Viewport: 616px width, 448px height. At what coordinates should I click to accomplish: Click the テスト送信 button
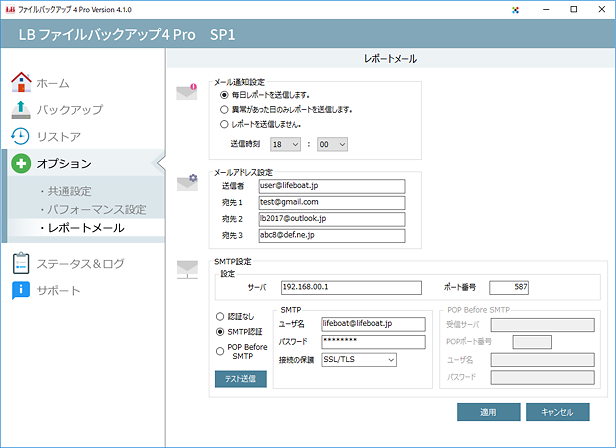[241, 379]
